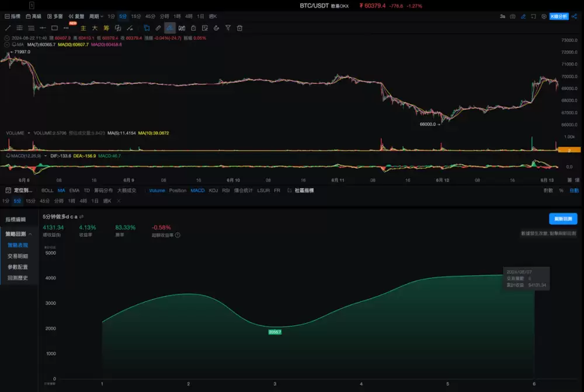The image size is (584, 392).
Task: Open 交易明細 in the sidebar
Action: tap(18, 256)
